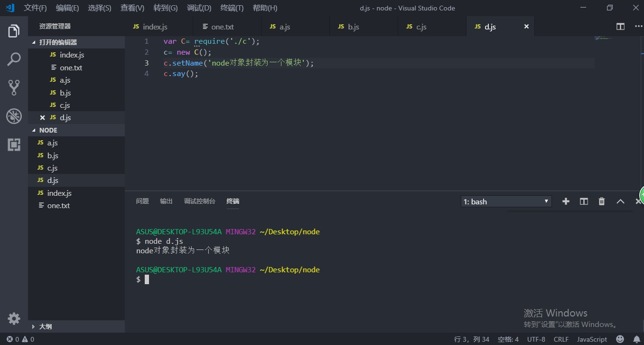This screenshot has height=345, width=644.
Task: Open c.js in NODE folder tree
Action: 76,168
